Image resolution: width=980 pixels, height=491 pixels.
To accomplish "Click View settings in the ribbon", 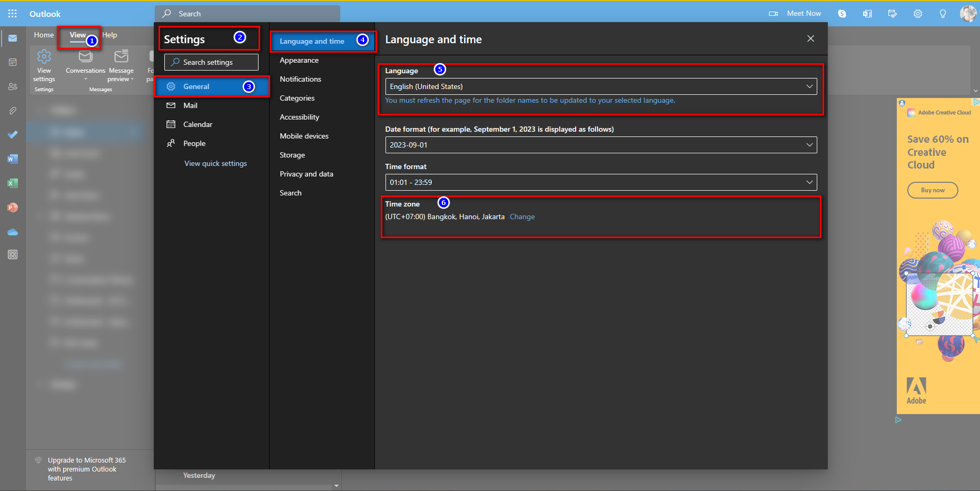I will pos(44,66).
